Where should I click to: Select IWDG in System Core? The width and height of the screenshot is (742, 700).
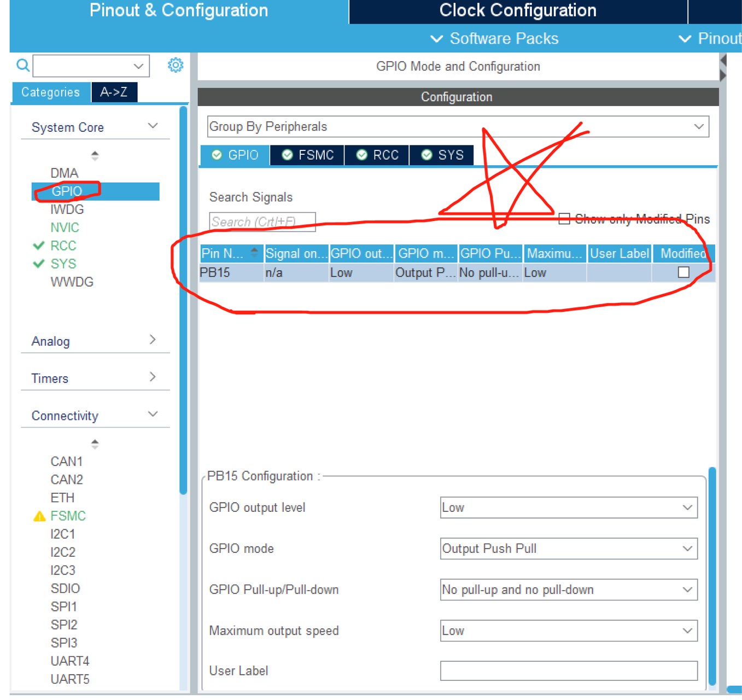pyautogui.click(x=67, y=209)
